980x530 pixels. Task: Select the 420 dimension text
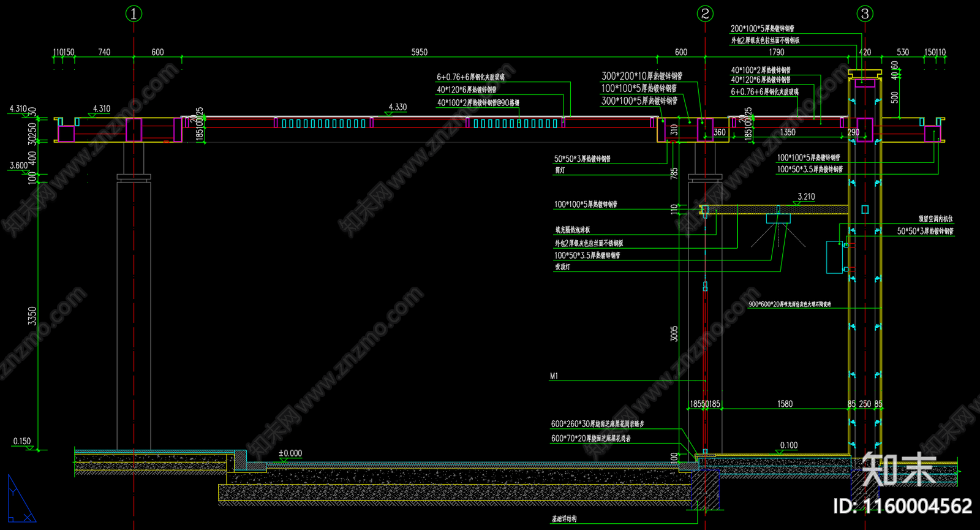[x=865, y=52]
